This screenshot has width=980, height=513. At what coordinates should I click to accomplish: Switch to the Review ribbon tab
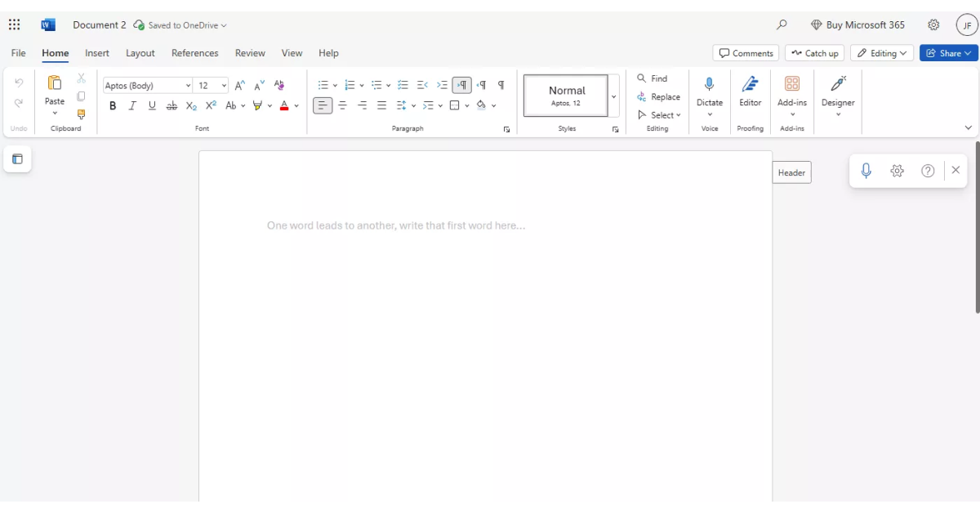pos(250,52)
